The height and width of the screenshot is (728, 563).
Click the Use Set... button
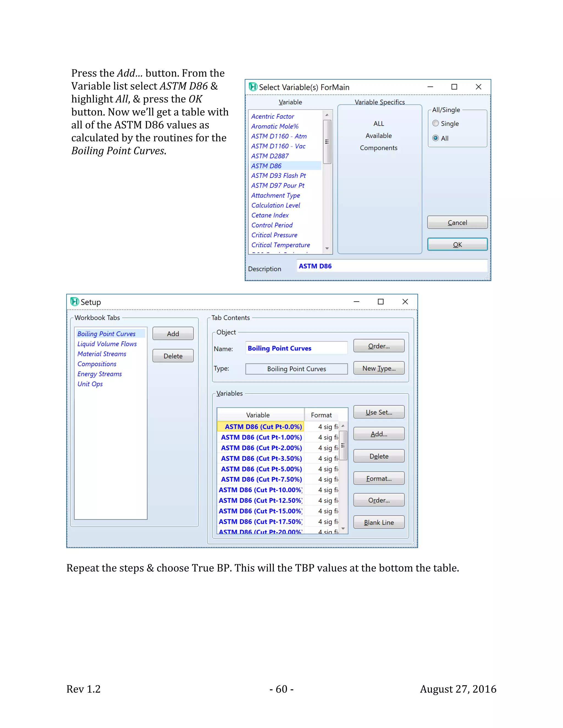(x=379, y=412)
